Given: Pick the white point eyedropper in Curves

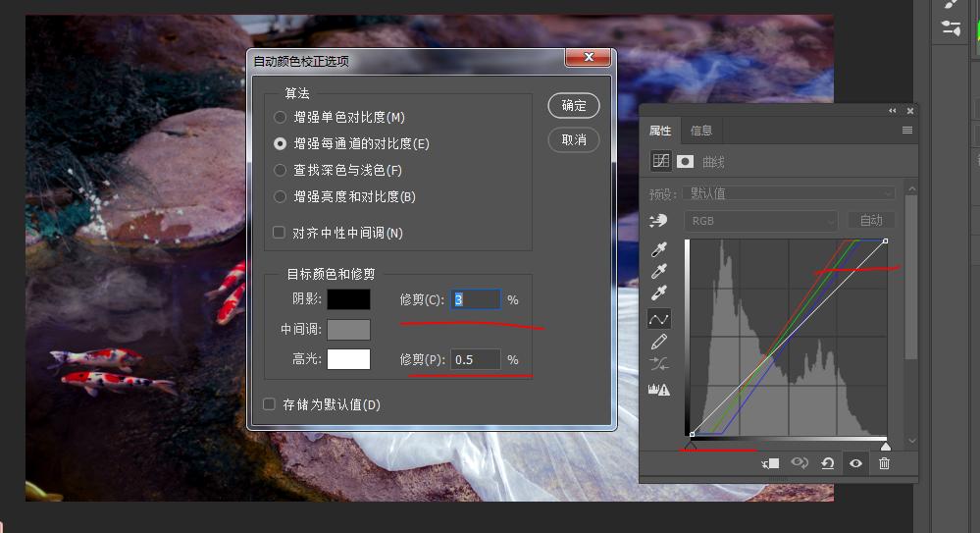Looking at the screenshot, I should (659, 293).
